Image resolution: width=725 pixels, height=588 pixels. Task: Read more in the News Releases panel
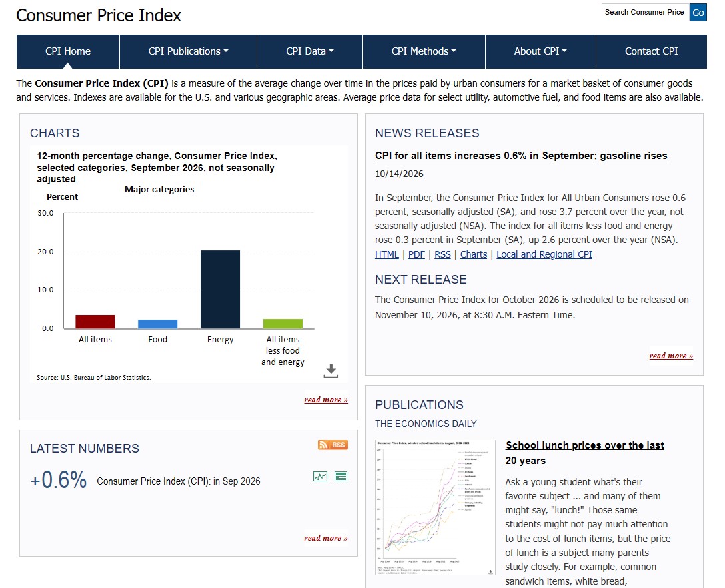(x=671, y=356)
